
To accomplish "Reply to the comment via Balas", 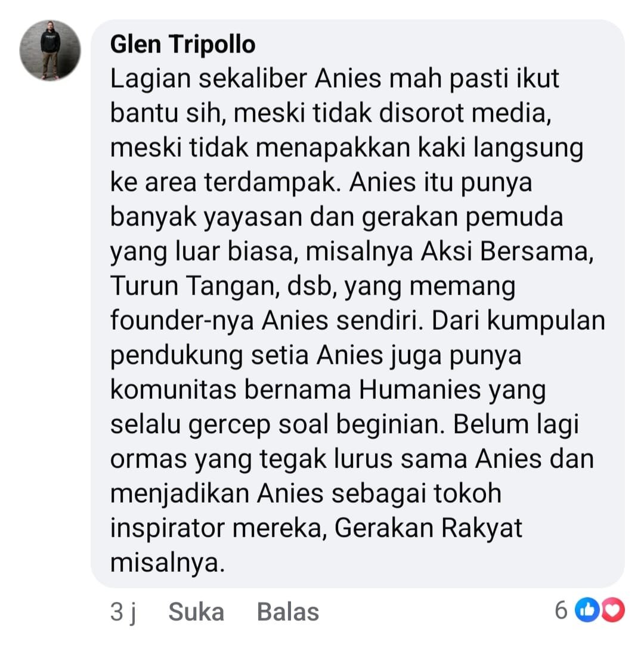I will pyautogui.click(x=288, y=612).
